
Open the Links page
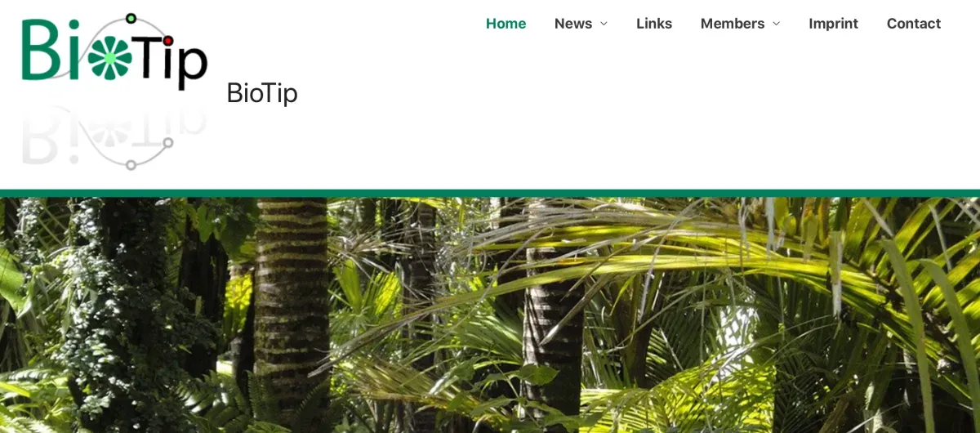click(654, 24)
